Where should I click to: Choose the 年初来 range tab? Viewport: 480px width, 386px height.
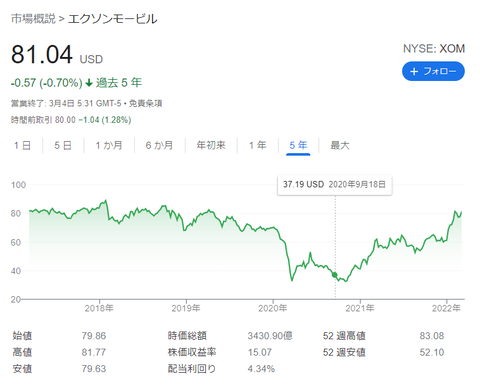tap(211, 145)
